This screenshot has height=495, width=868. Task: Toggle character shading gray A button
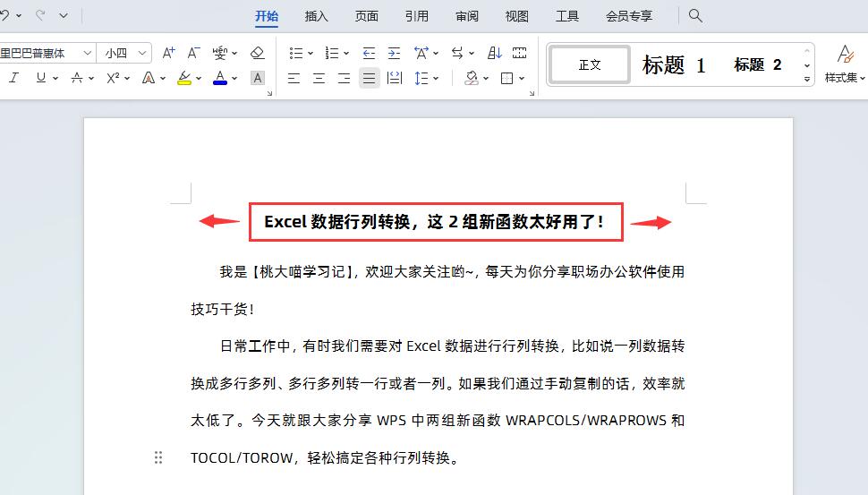[258, 78]
